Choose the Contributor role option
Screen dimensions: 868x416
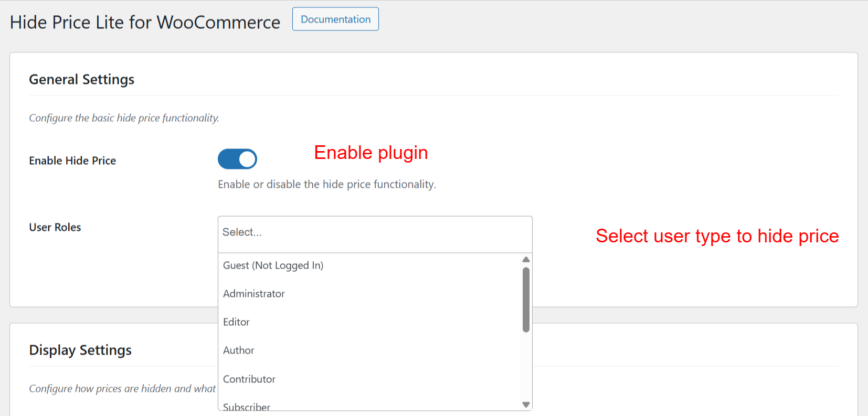point(369,379)
